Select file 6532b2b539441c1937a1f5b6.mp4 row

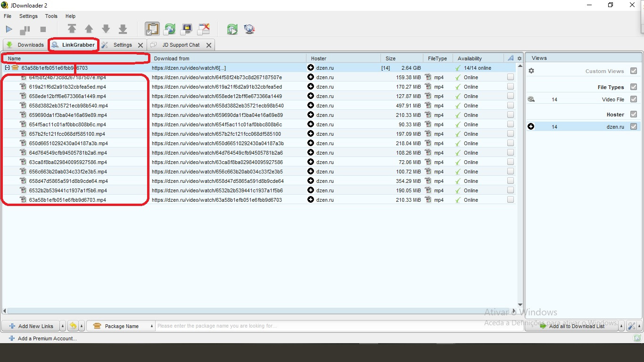pos(258,190)
